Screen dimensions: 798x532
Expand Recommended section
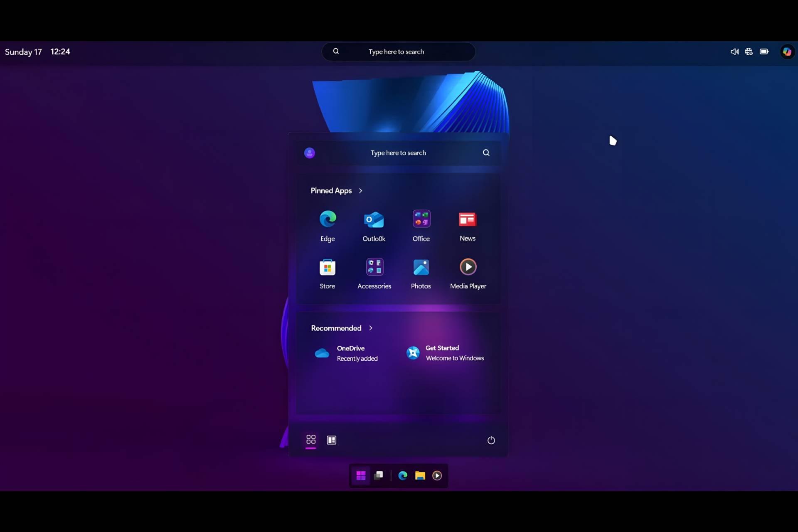point(371,328)
